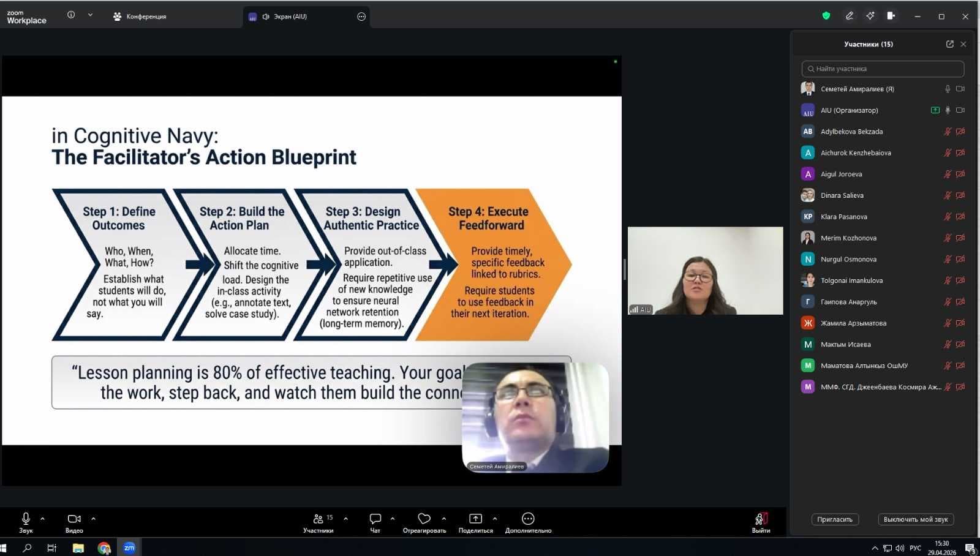Open the Chat panel icon
The image size is (980, 556).
click(x=375, y=519)
